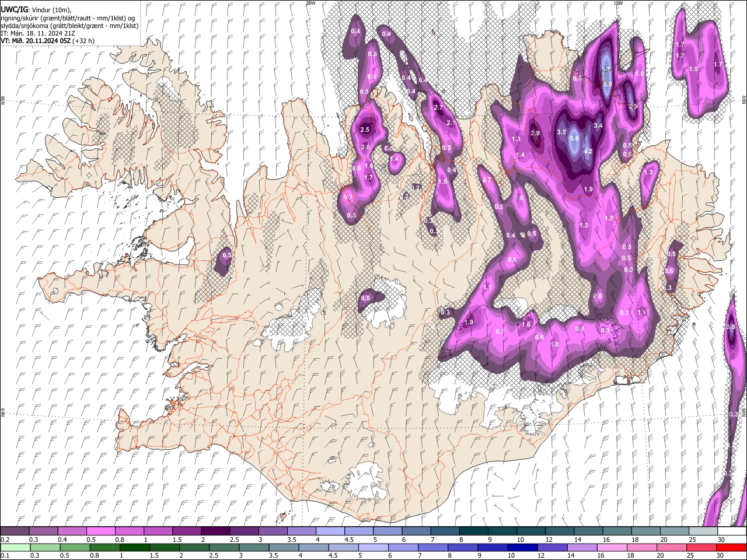Image resolution: width=747 pixels, height=560 pixels.
Task: Click the 5.7 value in the northeast
Action: pos(606,69)
